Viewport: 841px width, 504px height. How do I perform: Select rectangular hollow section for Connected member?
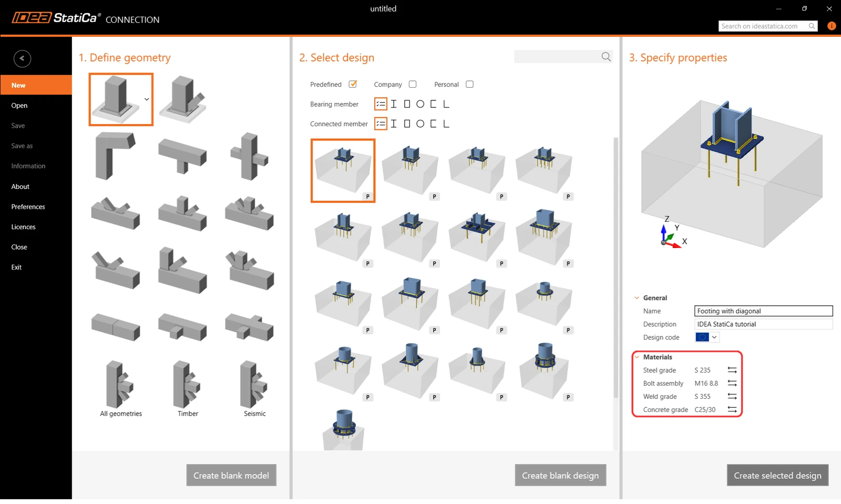(x=407, y=124)
